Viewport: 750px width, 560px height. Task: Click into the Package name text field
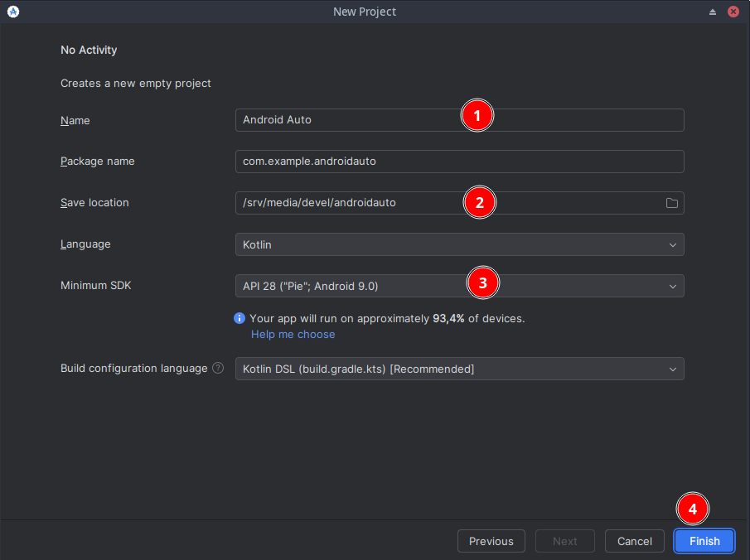pyautogui.click(x=459, y=161)
